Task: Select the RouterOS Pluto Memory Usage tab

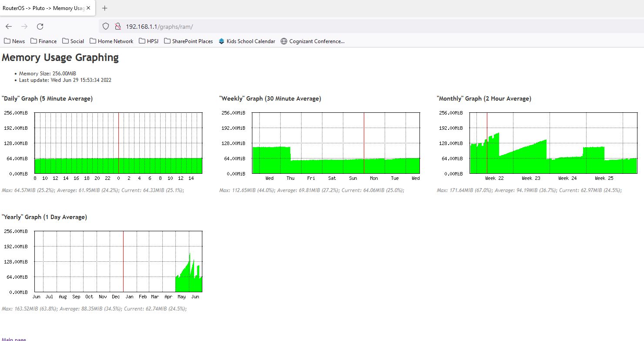Action: pos(44,8)
